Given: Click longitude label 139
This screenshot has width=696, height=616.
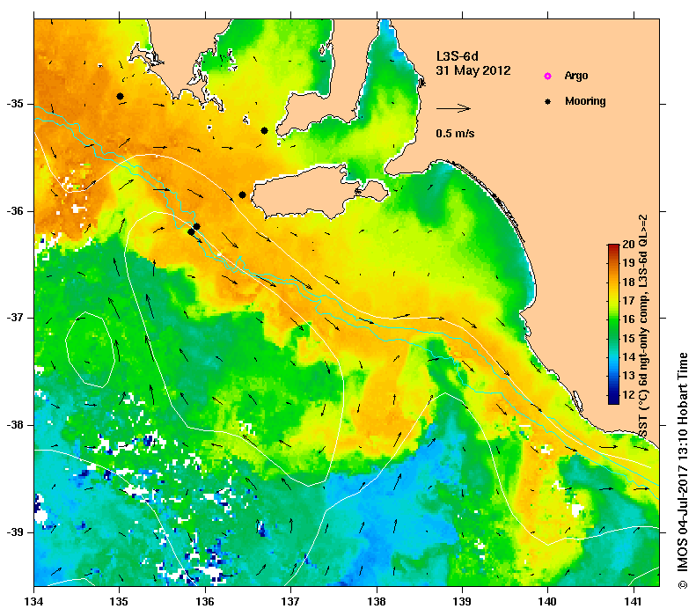Looking at the screenshot, I should pos(463,602).
